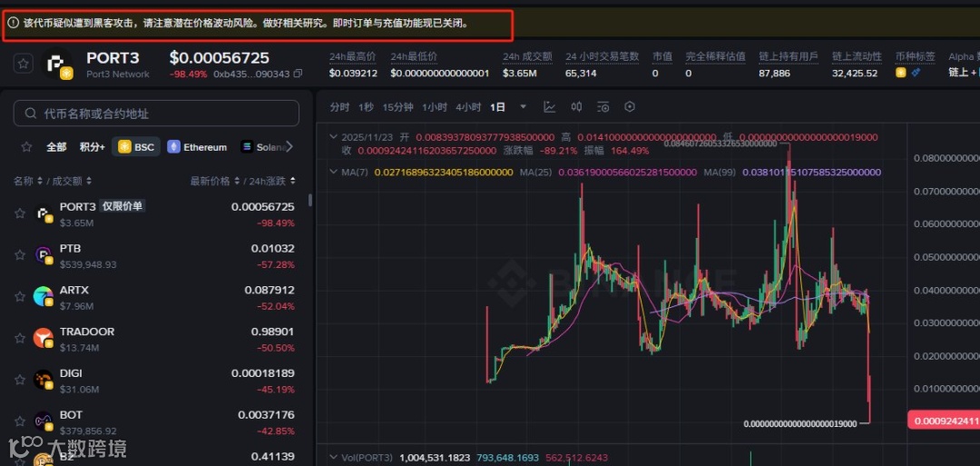The width and height of the screenshot is (980, 466).
Task: Select the 4小时 chart interval
Action: pyautogui.click(x=468, y=107)
